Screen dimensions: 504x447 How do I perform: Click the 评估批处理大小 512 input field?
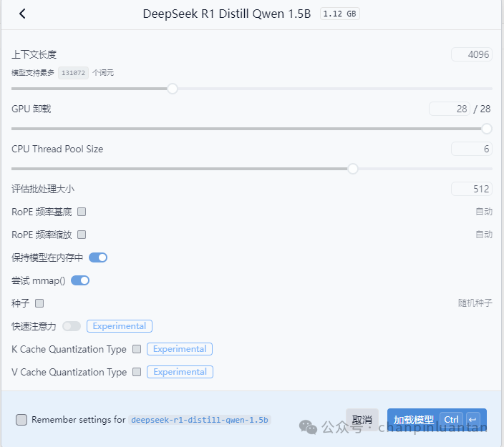[472, 189]
